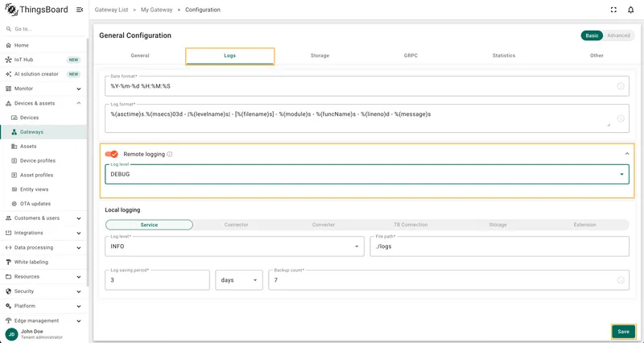Switch to the Other tab
This screenshot has width=644, height=343.
(x=597, y=56)
